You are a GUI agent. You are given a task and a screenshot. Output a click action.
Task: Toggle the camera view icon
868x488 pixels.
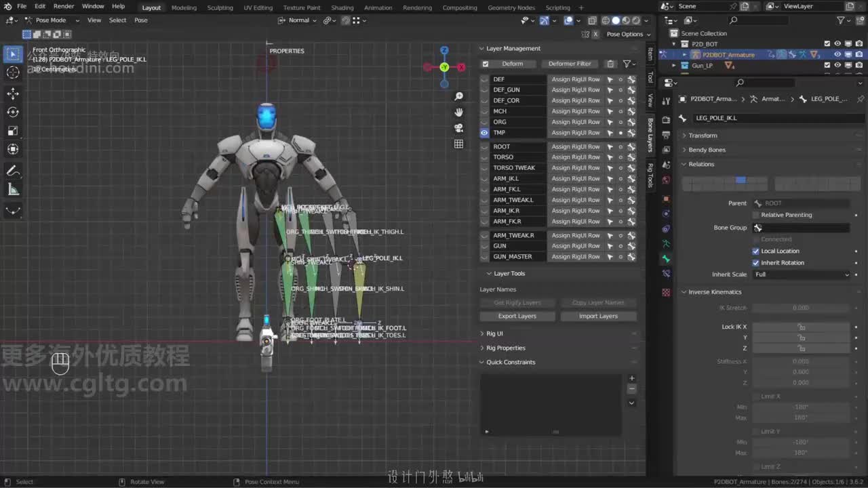[459, 128]
